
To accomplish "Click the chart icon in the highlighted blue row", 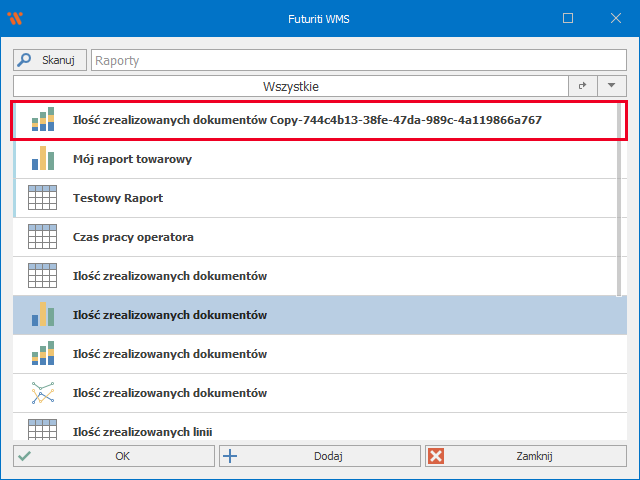I will (x=42, y=315).
